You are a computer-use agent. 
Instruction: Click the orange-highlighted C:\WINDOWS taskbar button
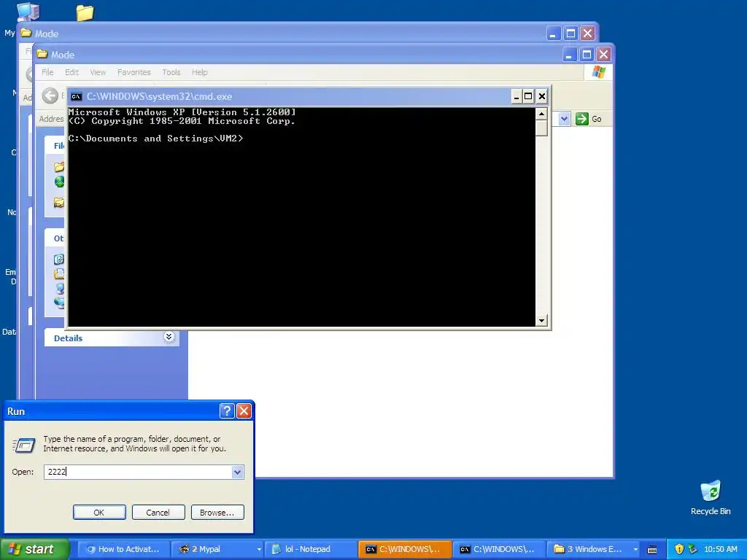pos(404,549)
